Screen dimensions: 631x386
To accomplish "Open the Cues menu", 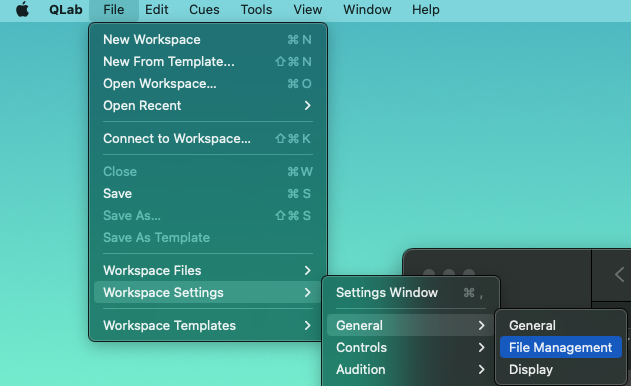I will coord(204,9).
